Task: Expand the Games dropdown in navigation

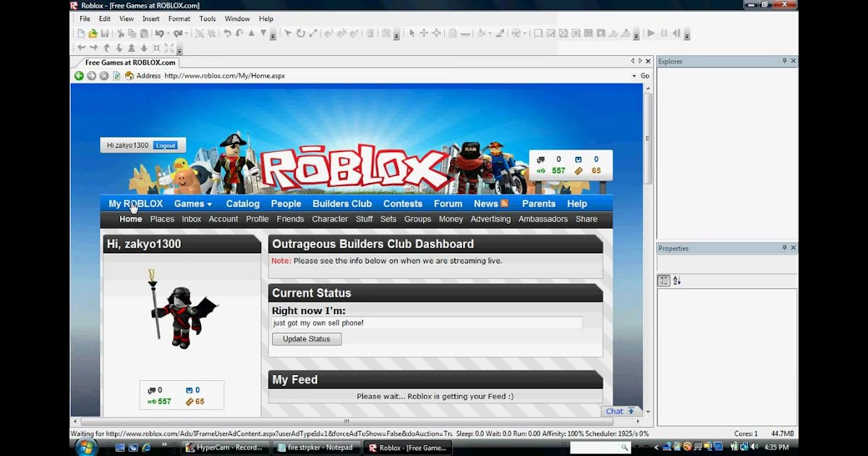Action: point(210,205)
